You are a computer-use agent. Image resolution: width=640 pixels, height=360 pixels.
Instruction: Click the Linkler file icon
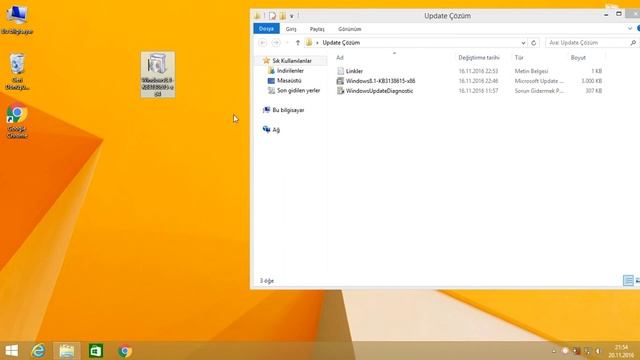click(x=340, y=71)
